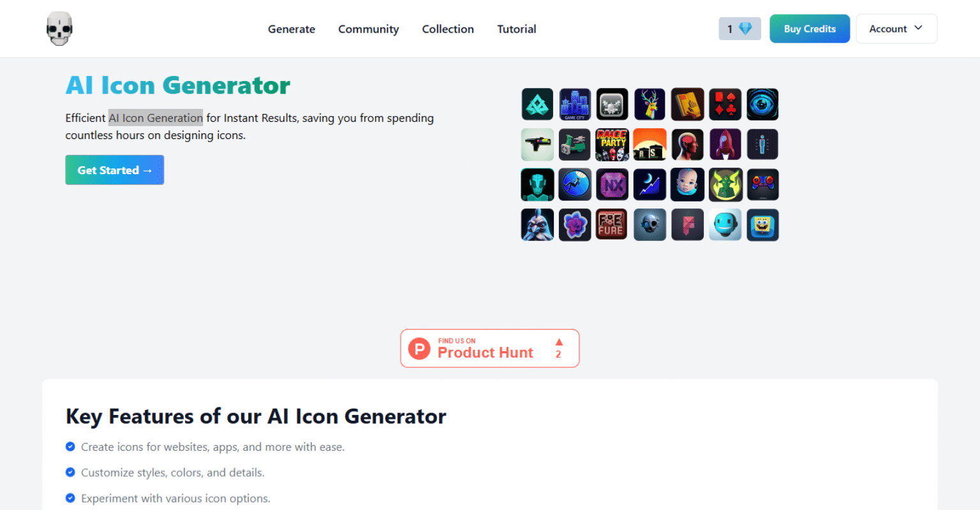This screenshot has width=980, height=510.
Task: Select the colorful deer head icon
Action: coord(650,104)
